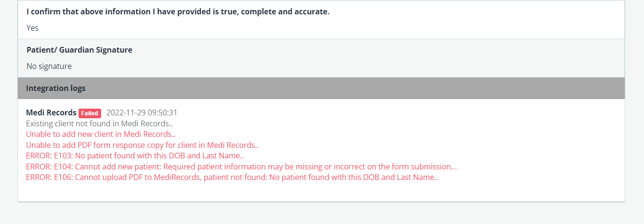
Task: Click the 2022-11-29 09:50:31 timestamp
Action: click(x=142, y=113)
